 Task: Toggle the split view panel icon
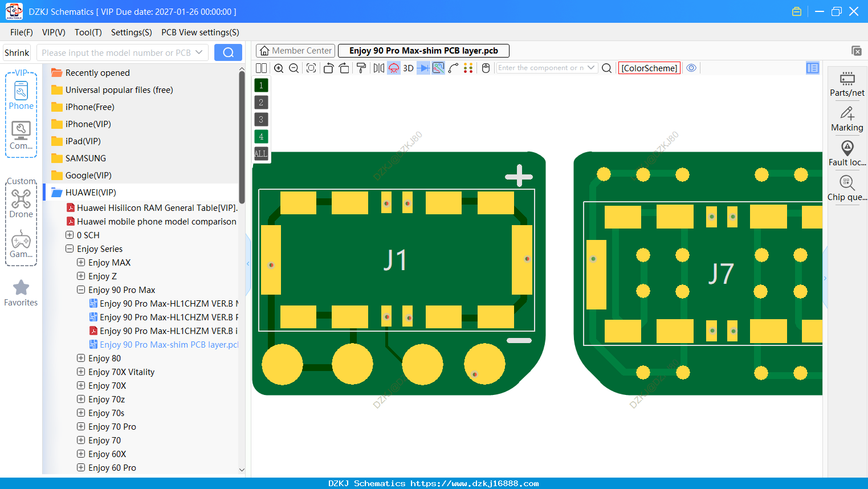pos(261,68)
